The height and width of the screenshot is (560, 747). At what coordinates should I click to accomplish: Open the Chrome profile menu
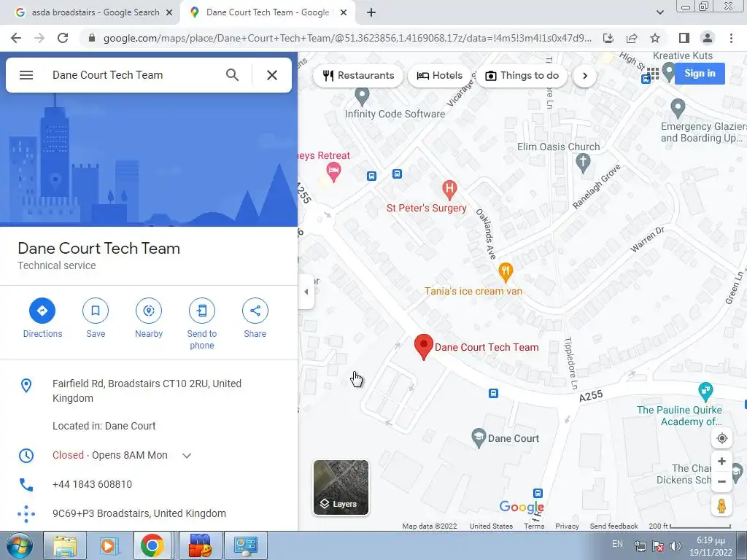[x=708, y=38]
